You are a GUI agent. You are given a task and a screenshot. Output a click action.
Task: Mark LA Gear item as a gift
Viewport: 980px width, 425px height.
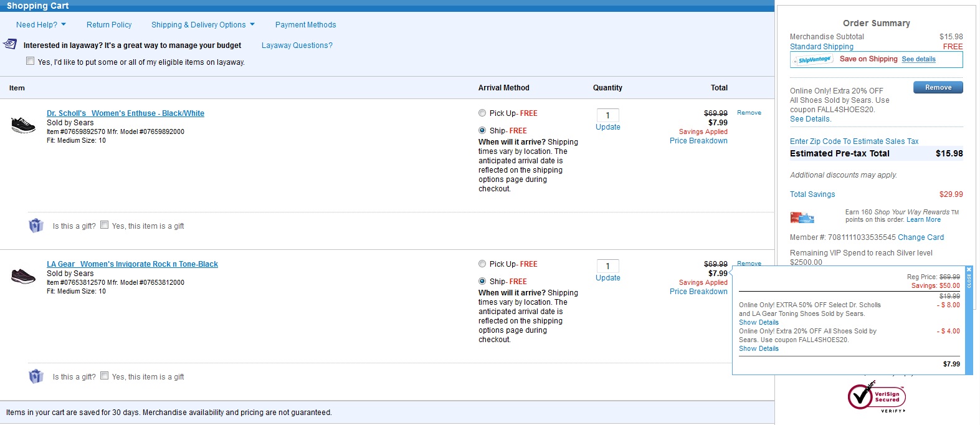tap(105, 376)
